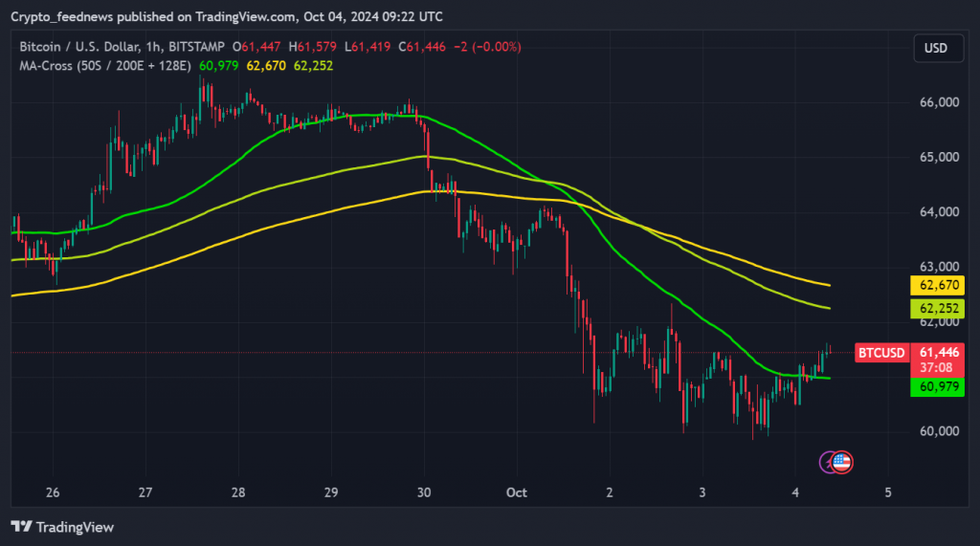980x546 pixels.
Task: Click the '27' date on time axis
Action: click(x=145, y=492)
